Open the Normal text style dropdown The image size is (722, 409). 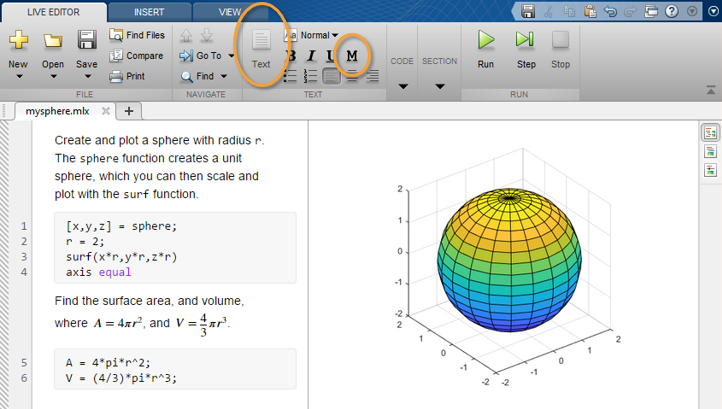(319, 35)
